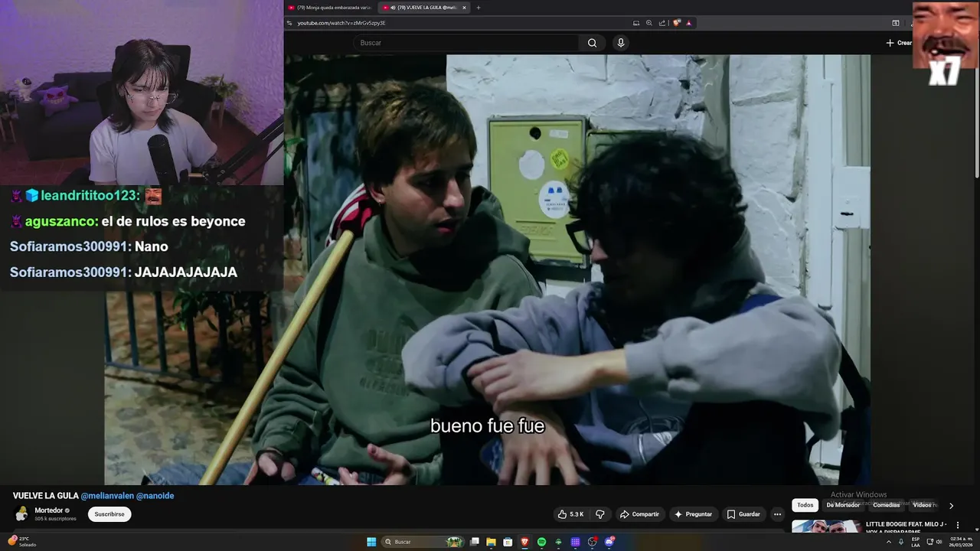Click the Mortedor channel name
Image resolution: width=980 pixels, height=551 pixels.
point(49,510)
